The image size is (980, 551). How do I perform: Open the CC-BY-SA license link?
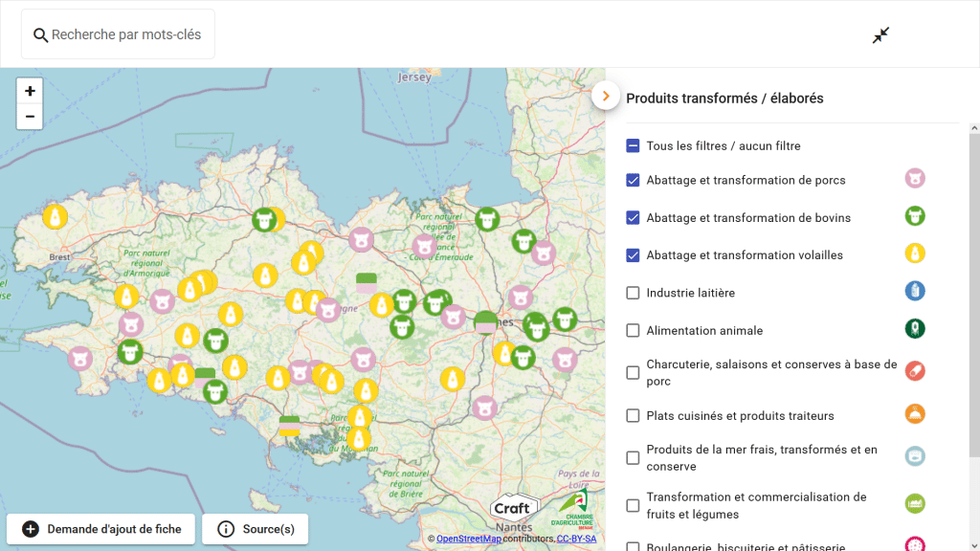point(576,539)
